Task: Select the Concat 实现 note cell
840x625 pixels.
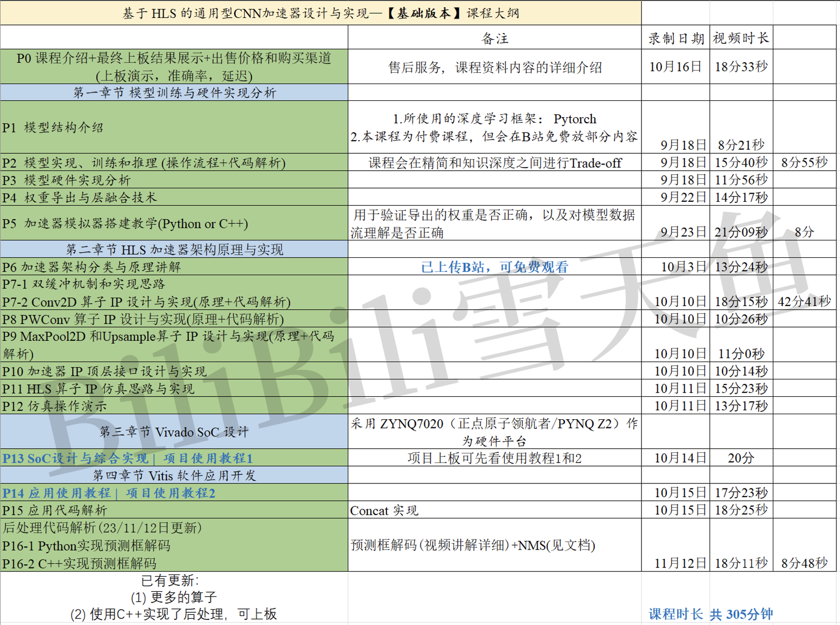Action: coord(495,510)
